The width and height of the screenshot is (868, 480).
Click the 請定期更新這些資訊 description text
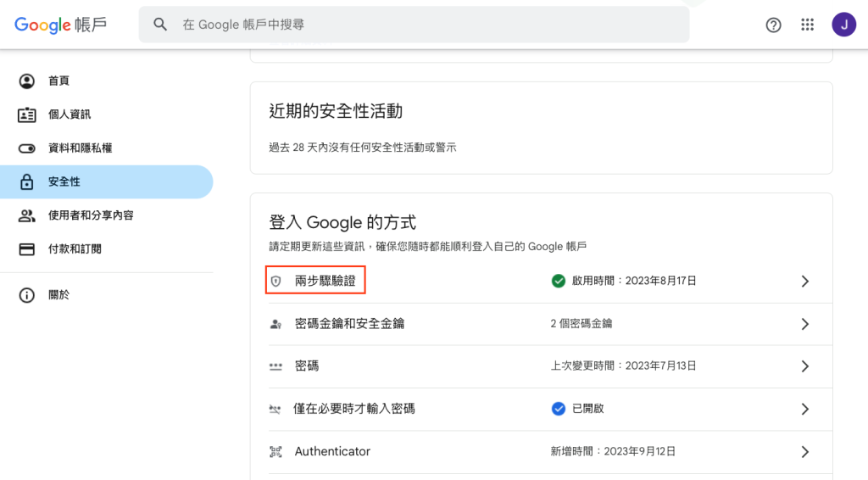[428, 247]
